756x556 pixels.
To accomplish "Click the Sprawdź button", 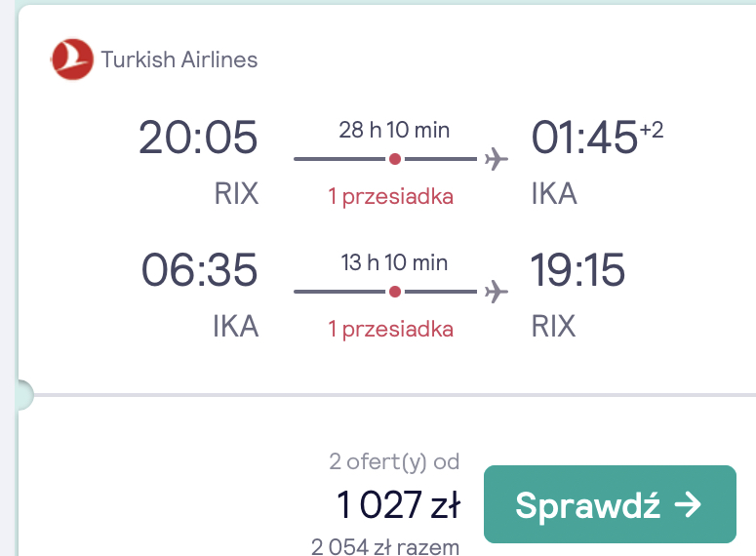I will click(x=610, y=504).
